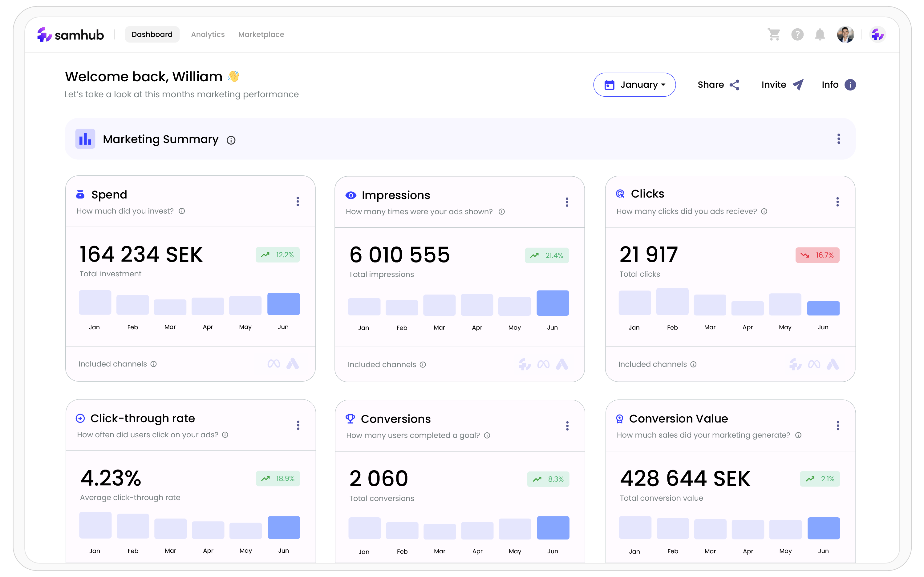
Task: Open the Conversion Value card options menu
Action: tap(838, 426)
